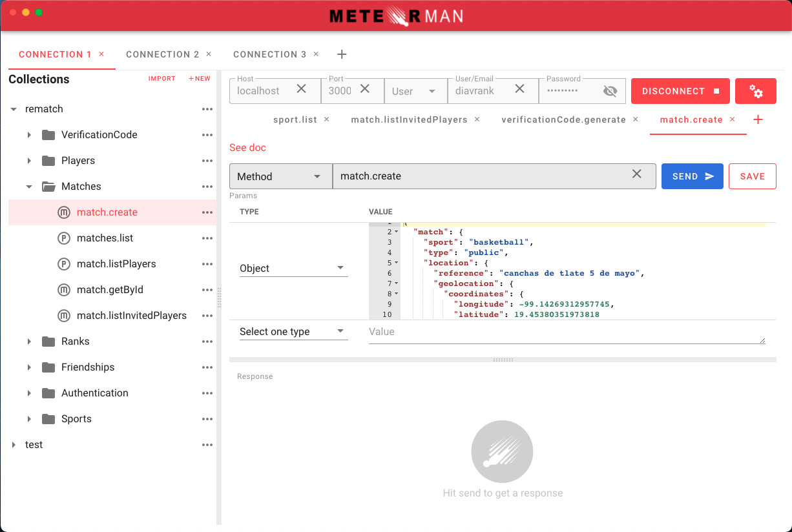Image resolution: width=792 pixels, height=532 pixels.
Task: Switch to Connection 2 tab
Action: pyautogui.click(x=163, y=54)
